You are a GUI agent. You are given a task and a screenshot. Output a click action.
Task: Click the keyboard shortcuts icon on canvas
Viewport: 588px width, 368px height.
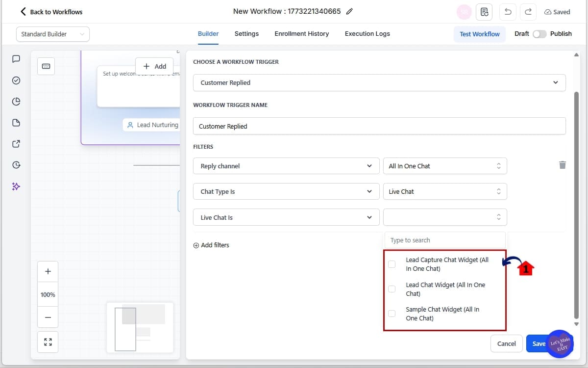coord(46,66)
